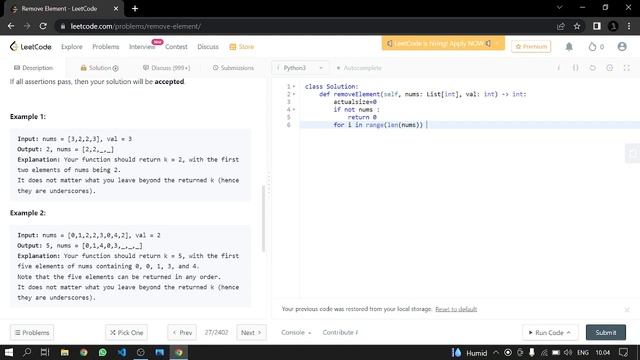Open the streak fire counter
The height and width of the screenshot is (360, 640).
pyautogui.click(x=596, y=47)
